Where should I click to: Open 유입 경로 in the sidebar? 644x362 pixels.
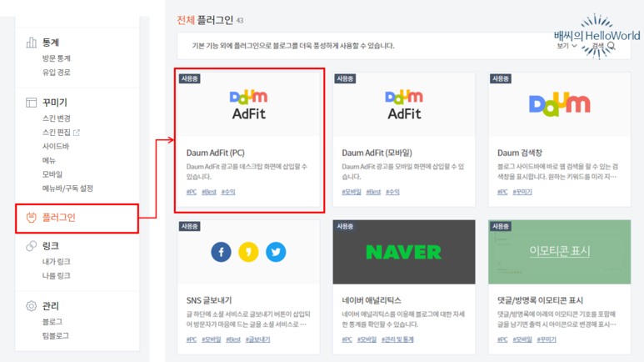57,73
